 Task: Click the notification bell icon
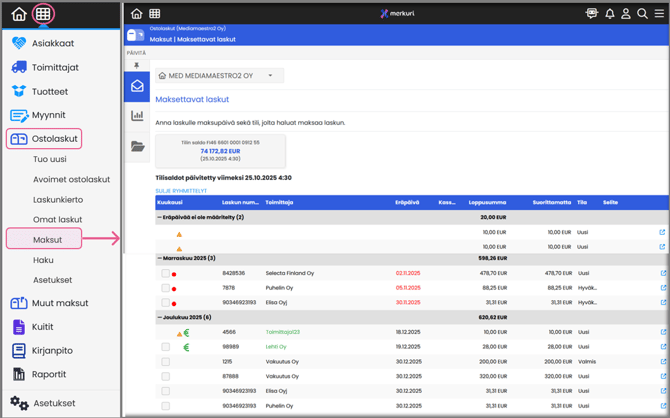pyautogui.click(x=609, y=14)
